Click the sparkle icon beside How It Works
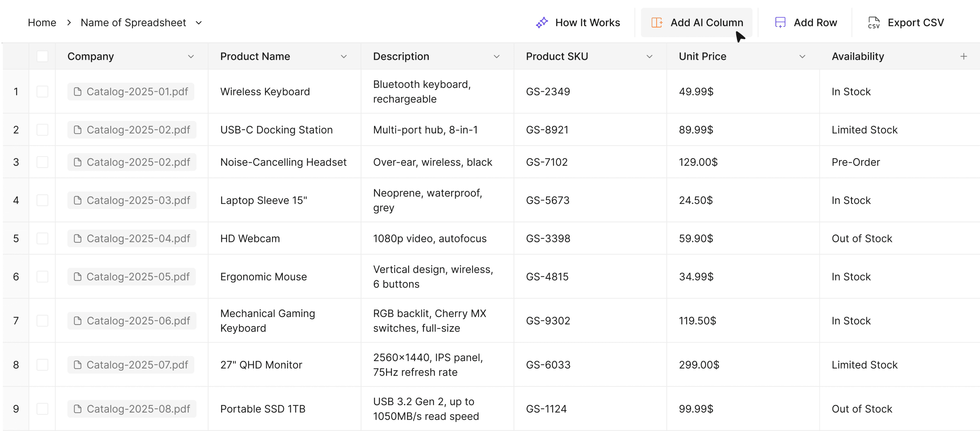Image resolution: width=980 pixels, height=431 pixels. pos(542,23)
